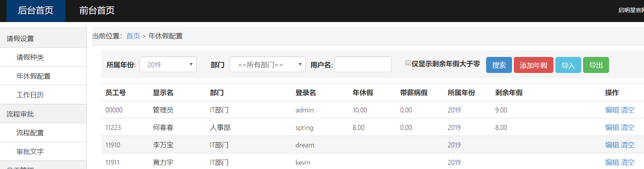The height and width of the screenshot is (169, 644).
Task: Click the 显示名 column header
Action: coord(163,93)
